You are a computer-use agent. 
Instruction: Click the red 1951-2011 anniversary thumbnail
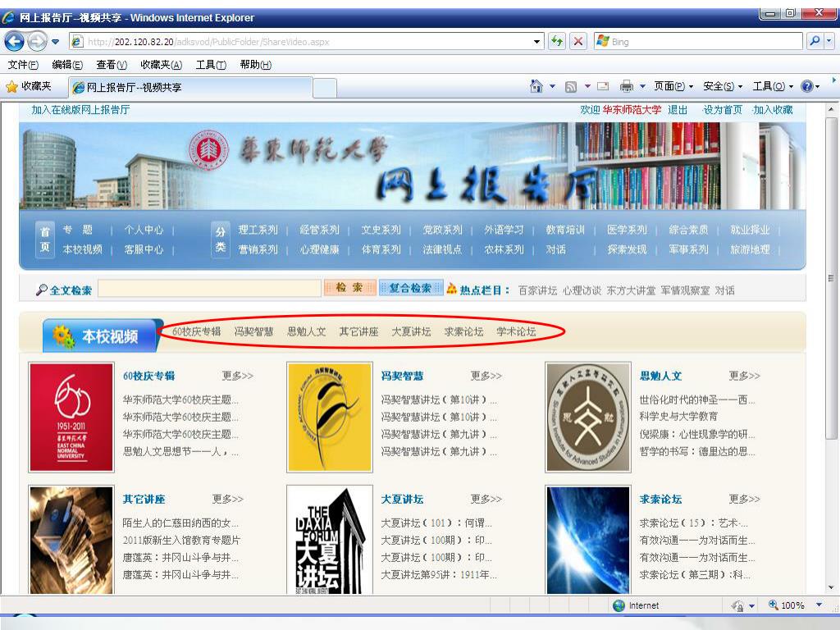[71, 418]
